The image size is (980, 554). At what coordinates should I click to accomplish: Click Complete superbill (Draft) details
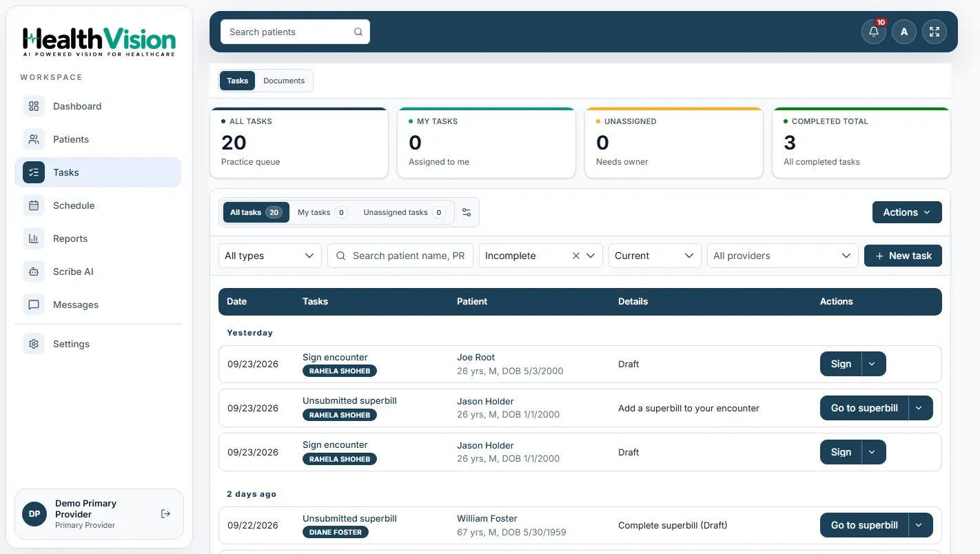click(673, 525)
